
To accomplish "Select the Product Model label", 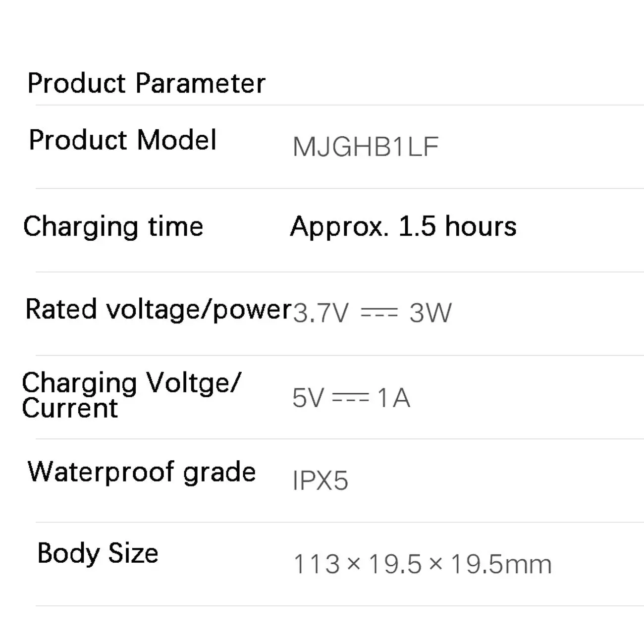I will pos(122,140).
